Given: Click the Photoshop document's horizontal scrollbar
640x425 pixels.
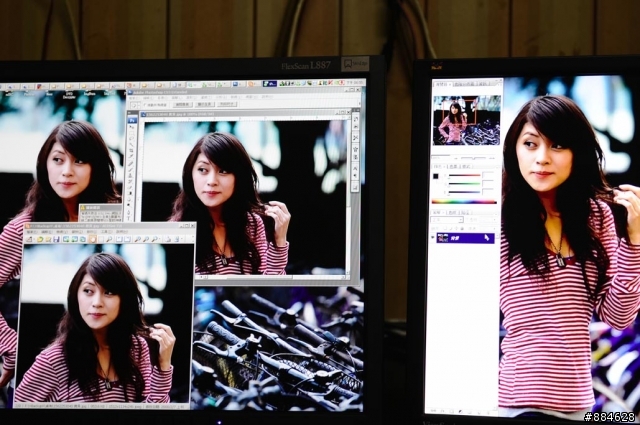Looking at the screenshot, I should [x=271, y=277].
